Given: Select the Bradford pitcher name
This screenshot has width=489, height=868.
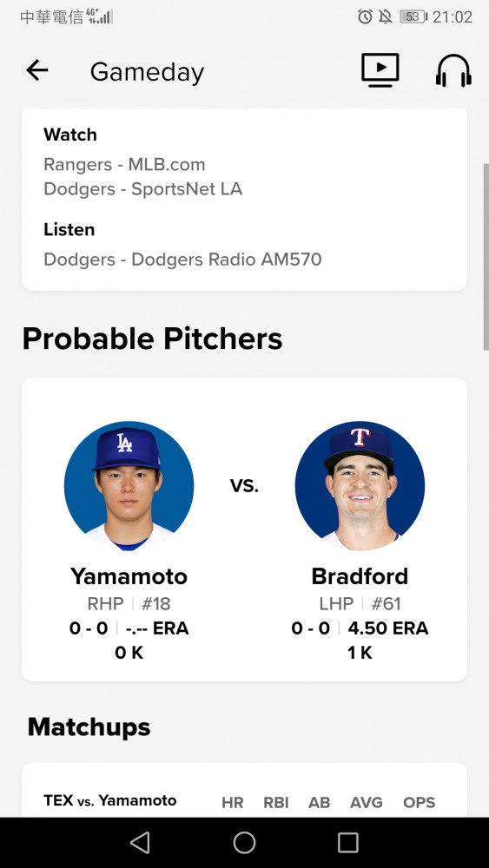Looking at the screenshot, I should (360, 576).
